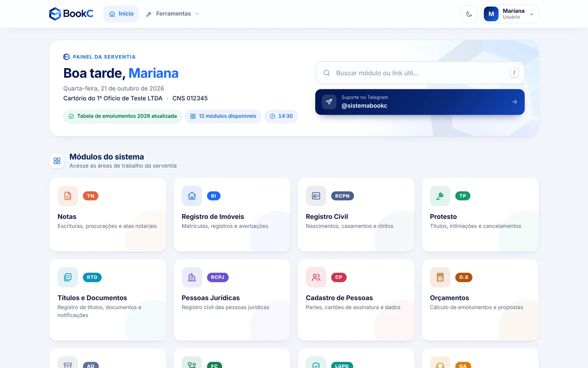Open Cadastro de Pessoas users icon
Screen dimensions: 588x368
click(316, 277)
